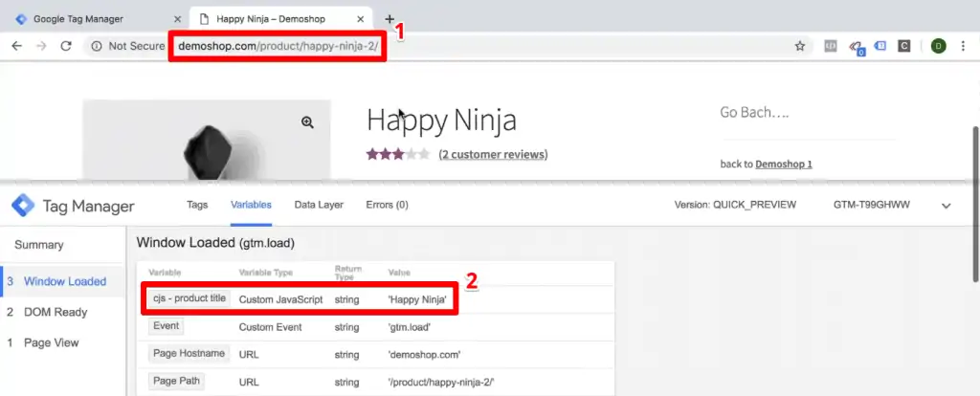Viewport: 980px width, 396px height.
Task: Click the Not Secure site info icon
Action: (96, 46)
